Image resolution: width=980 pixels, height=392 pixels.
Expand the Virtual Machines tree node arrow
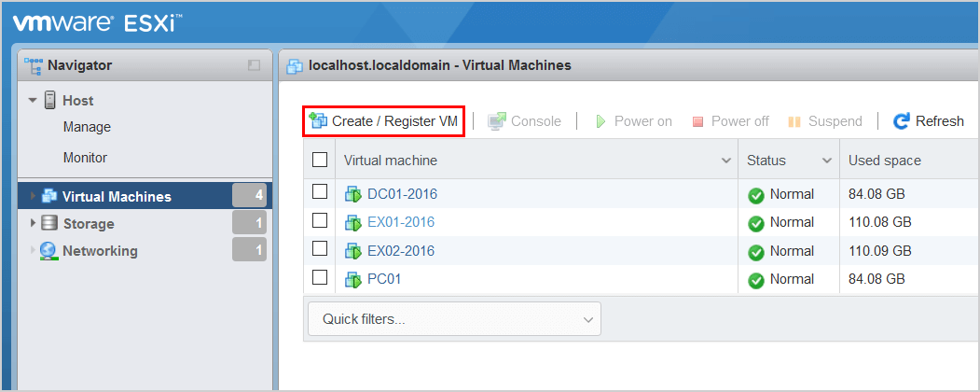(x=34, y=196)
